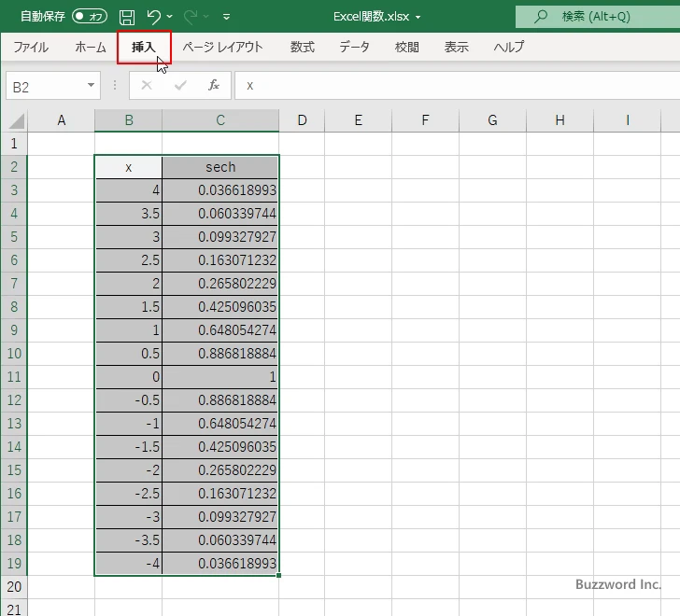
Task: Focus the 検索 (Alt+Q) search field
Action: click(x=598, y=17)
